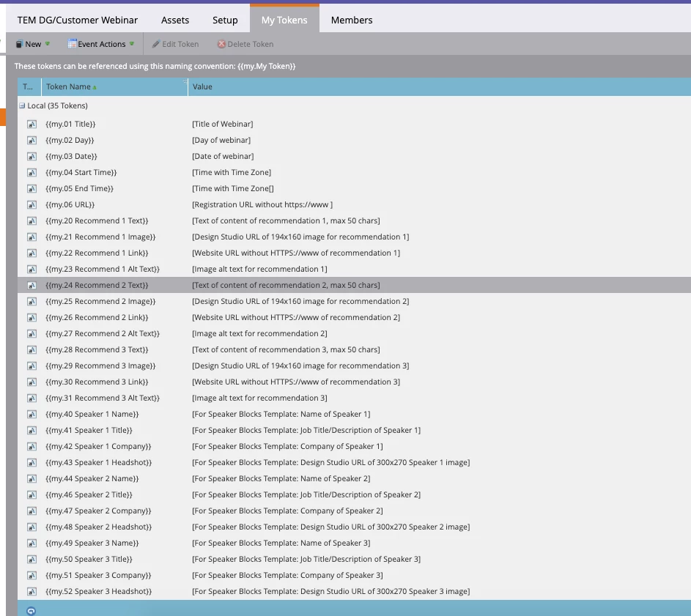Click the [Time with Time Zone[] value
Image resolution: width=691 pixels, height=616 pixels.
tap(233, 188)
